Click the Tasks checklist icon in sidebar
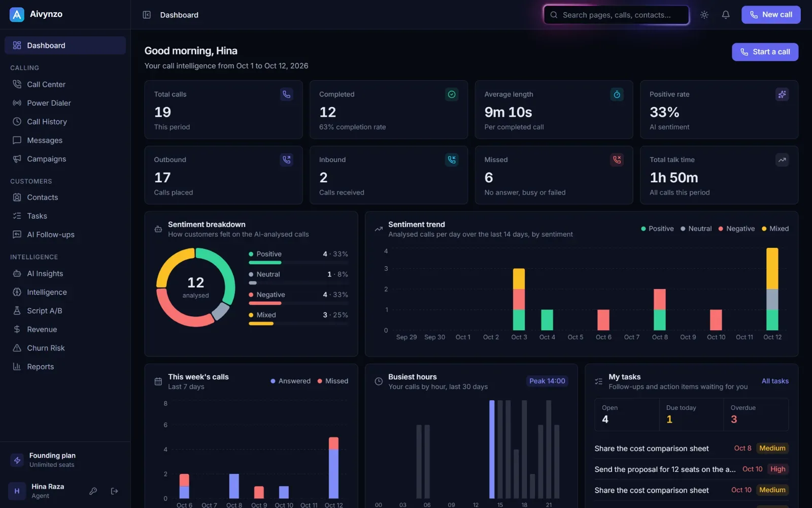 pos(17,216)
